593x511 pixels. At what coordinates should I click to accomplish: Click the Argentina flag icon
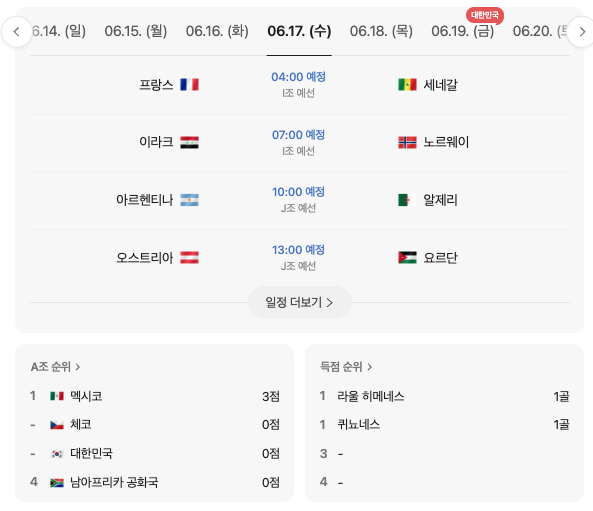coord(189,200)
